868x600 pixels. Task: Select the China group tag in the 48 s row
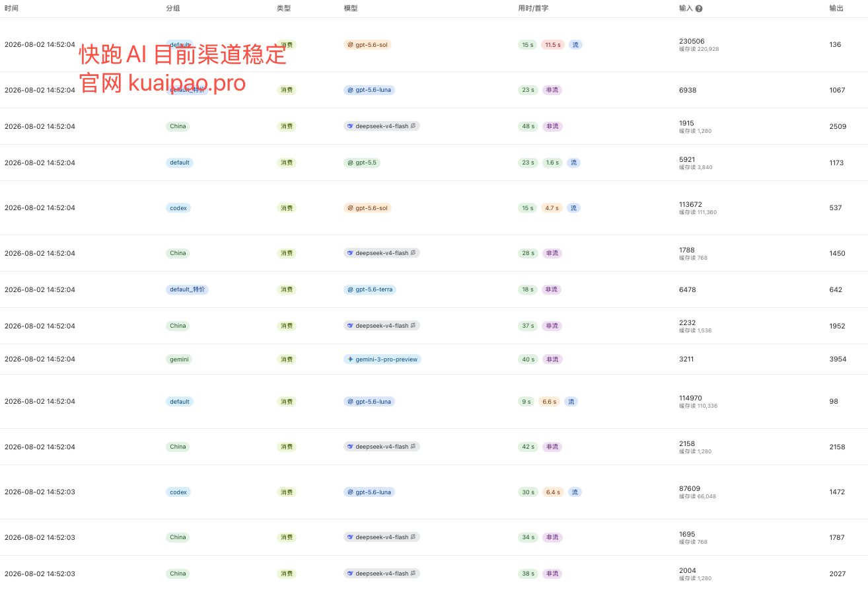[x=178, y=126]
